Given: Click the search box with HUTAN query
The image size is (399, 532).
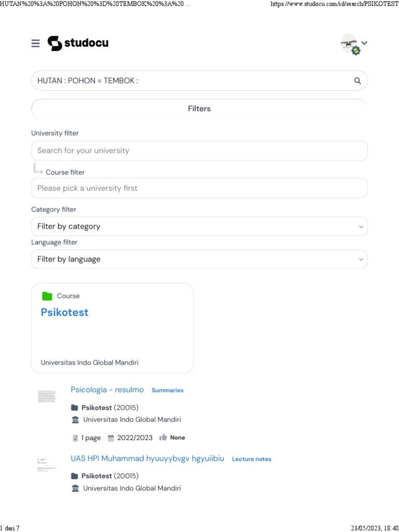Looking at the screenshot, I should click(192, 81).
